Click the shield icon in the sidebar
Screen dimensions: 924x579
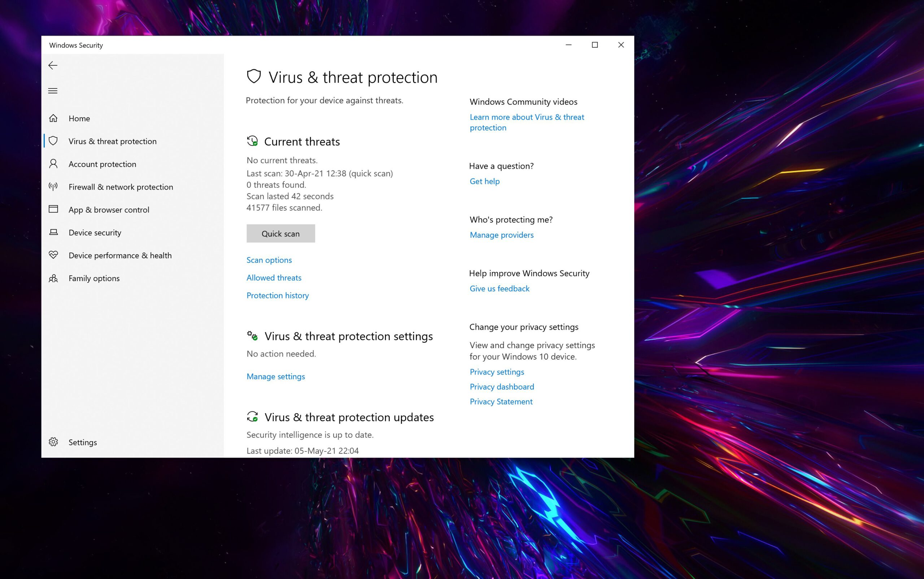pos(53,141)
